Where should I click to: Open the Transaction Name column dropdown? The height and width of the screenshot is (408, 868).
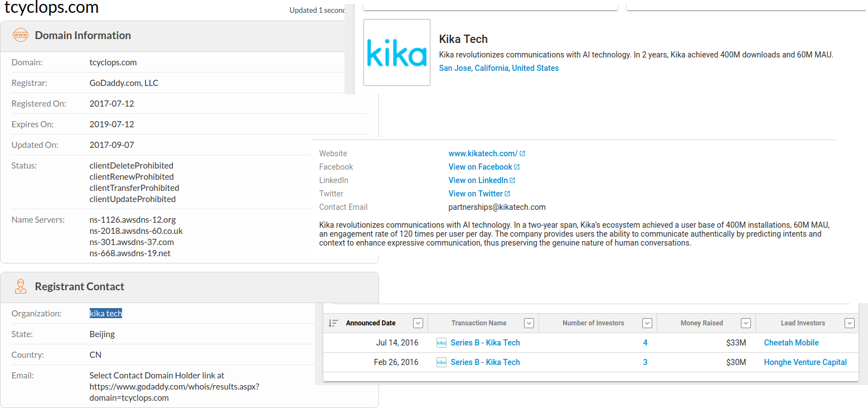click(530, 323)
